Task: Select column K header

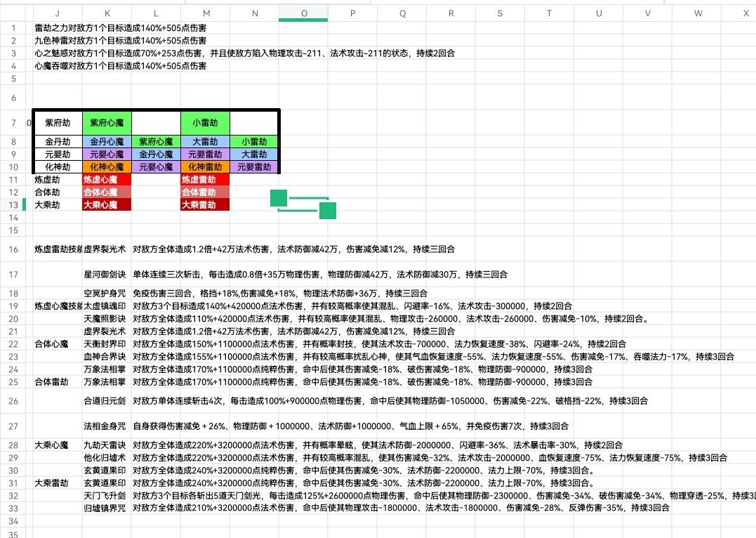Action: tap(107, 13)
